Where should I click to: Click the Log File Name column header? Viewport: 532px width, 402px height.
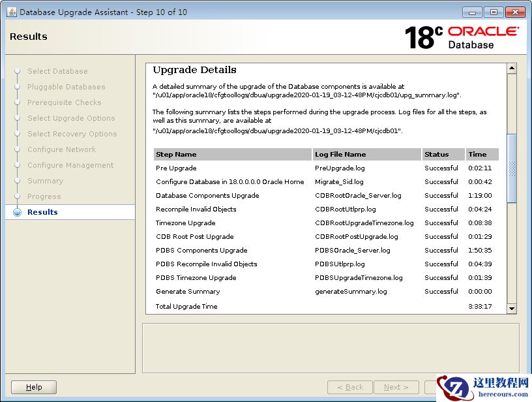click(x=367, y=155)
